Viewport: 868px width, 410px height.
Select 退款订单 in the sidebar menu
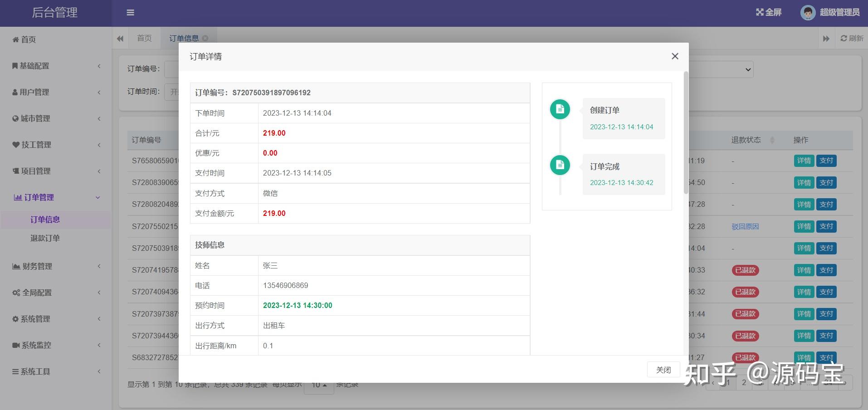pyautogui.click(x=44, y=238)
